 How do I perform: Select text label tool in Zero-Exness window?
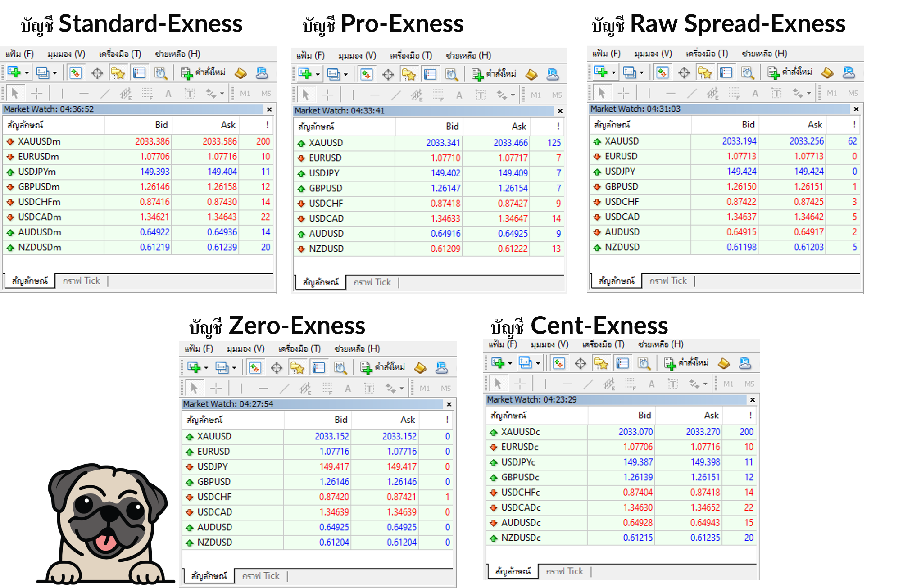pyautogui.click(x=369, y=388)
